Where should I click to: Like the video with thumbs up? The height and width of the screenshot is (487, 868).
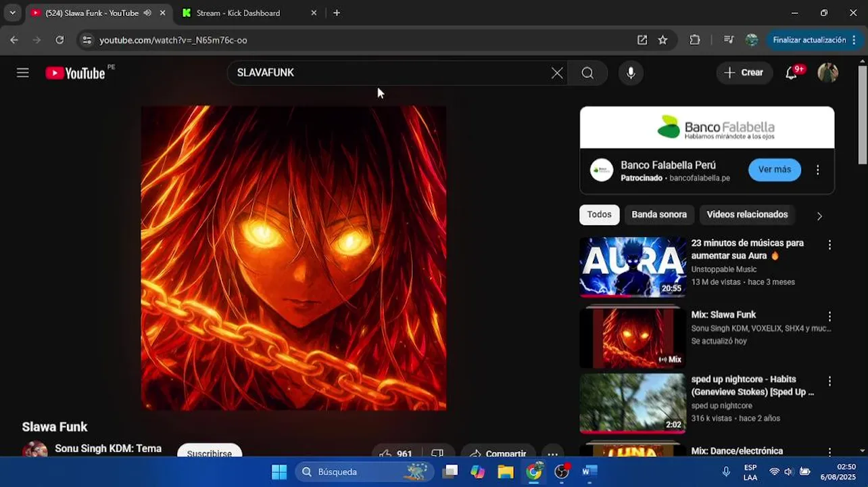[x=395, y=452]
